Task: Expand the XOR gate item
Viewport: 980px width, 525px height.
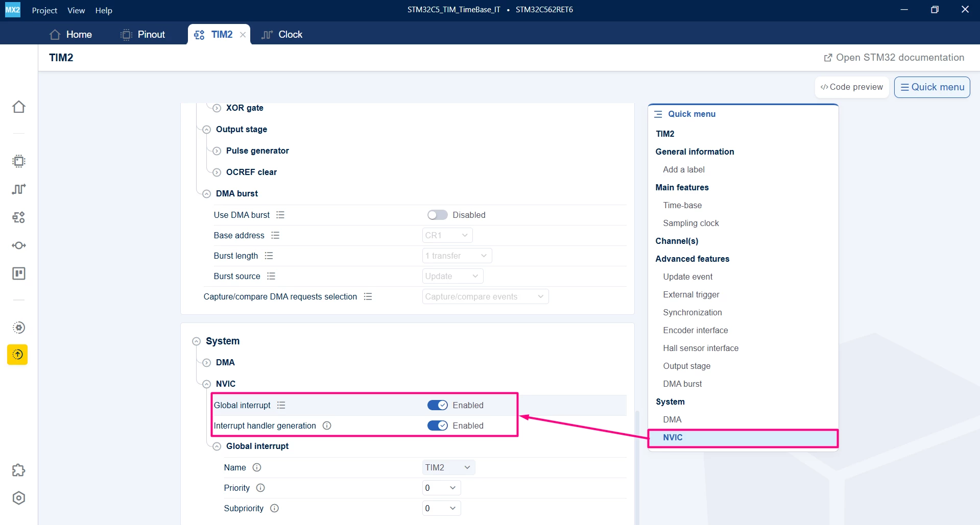Action: coord(217,108)
